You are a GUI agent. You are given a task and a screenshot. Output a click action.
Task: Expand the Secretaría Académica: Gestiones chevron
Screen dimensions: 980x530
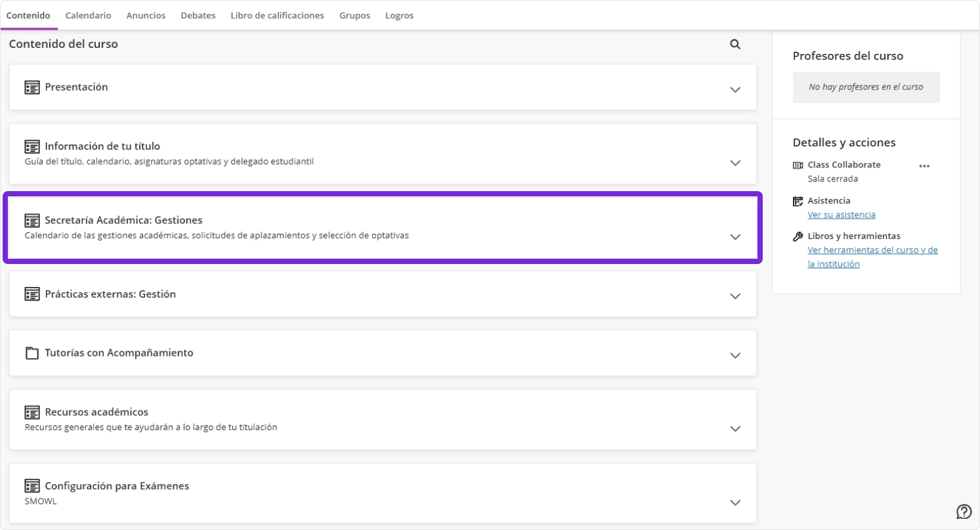(735, 236)
